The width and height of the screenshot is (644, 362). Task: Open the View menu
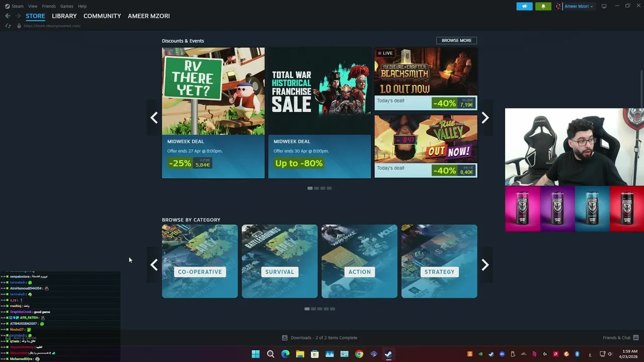tap(33, 6)
